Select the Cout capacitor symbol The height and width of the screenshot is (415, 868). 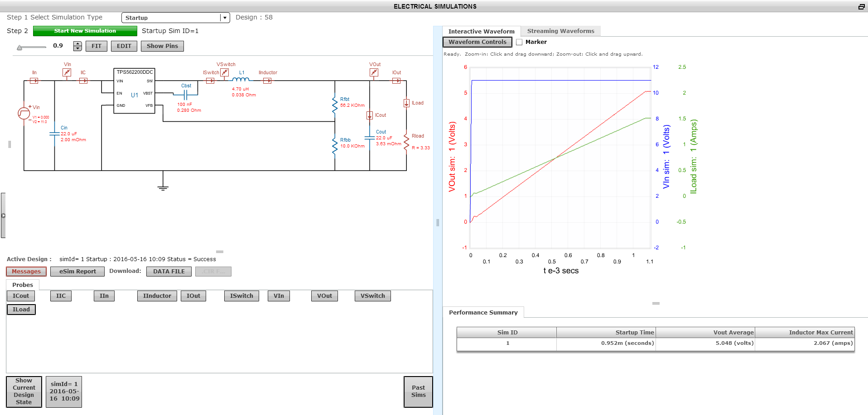[x=370, y=138]
